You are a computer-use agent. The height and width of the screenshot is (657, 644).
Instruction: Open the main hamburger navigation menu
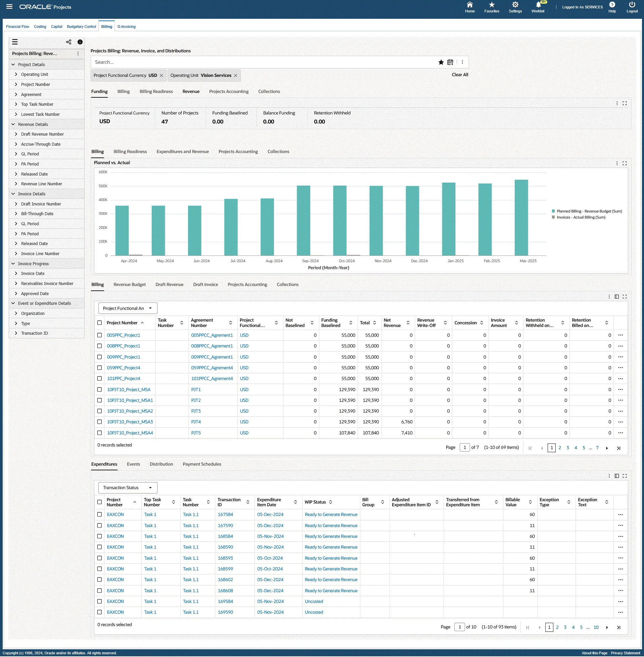click(x=9, y=7)
